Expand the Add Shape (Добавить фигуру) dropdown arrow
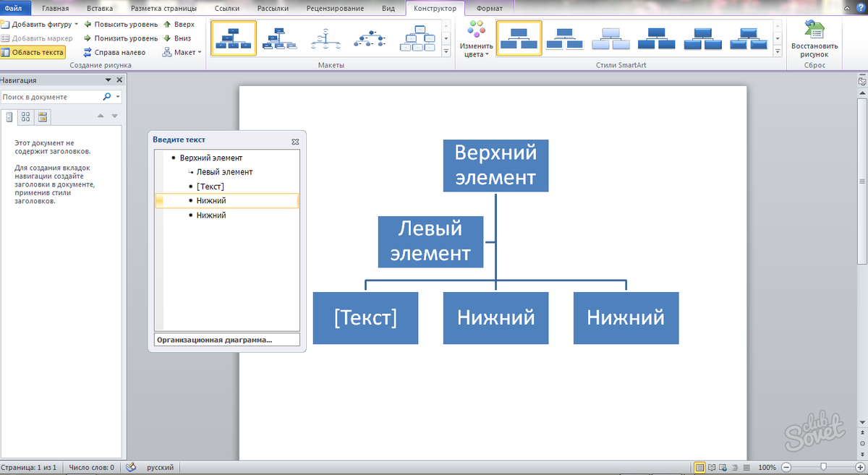The image size is (868, 475). 77,24
